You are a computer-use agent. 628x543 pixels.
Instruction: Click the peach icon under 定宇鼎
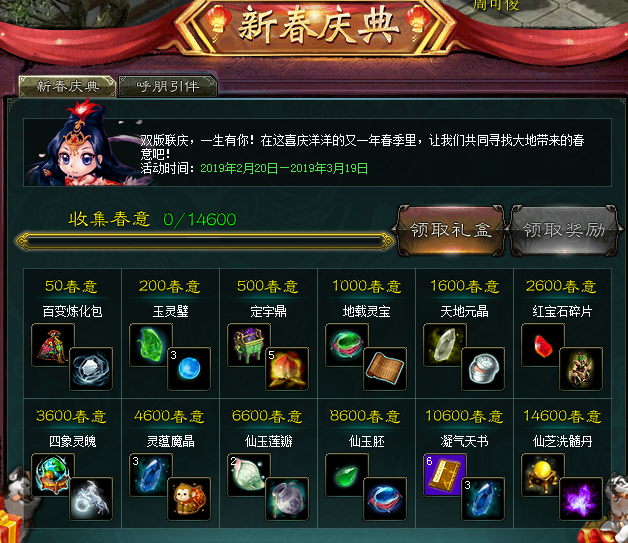click(x=287, y=369)
